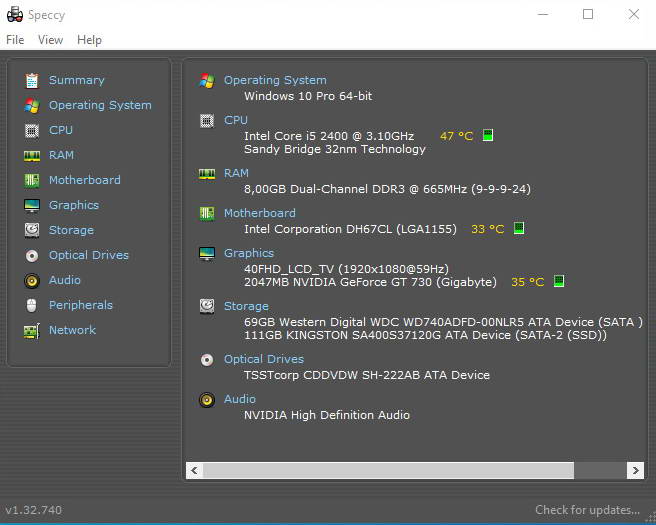
Task: View Peripherals section from sidebar
Action: click(x=81, y=305)
